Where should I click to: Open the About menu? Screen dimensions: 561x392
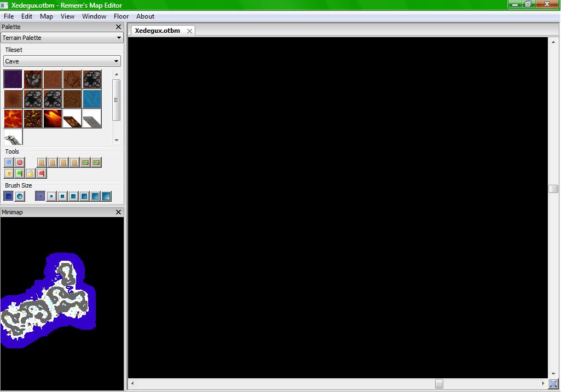click(x=145, y=16)
